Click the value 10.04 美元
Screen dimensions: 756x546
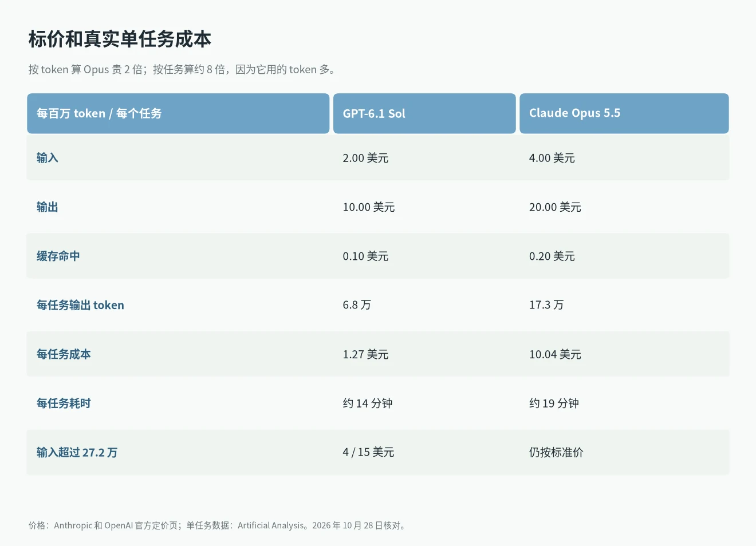pos(555,354)
